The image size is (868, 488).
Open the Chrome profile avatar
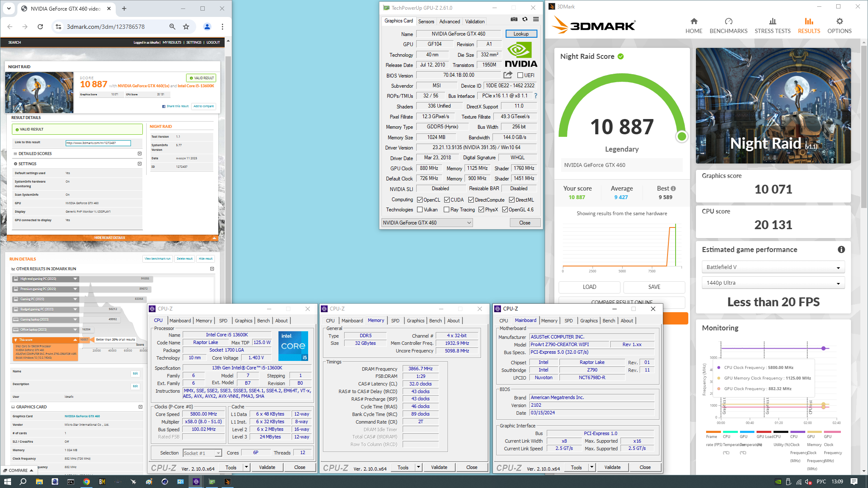[207, 27]
